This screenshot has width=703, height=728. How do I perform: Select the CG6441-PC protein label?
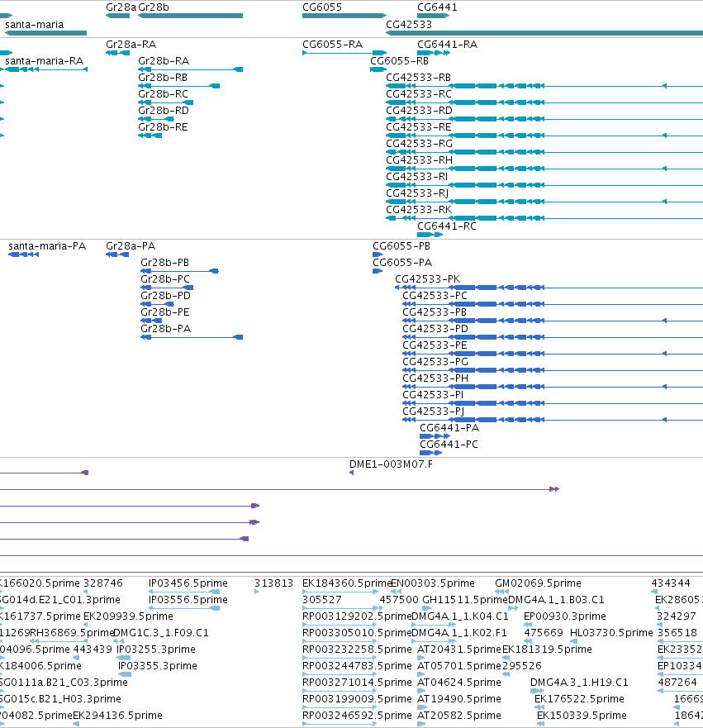(x=449, y=445)
